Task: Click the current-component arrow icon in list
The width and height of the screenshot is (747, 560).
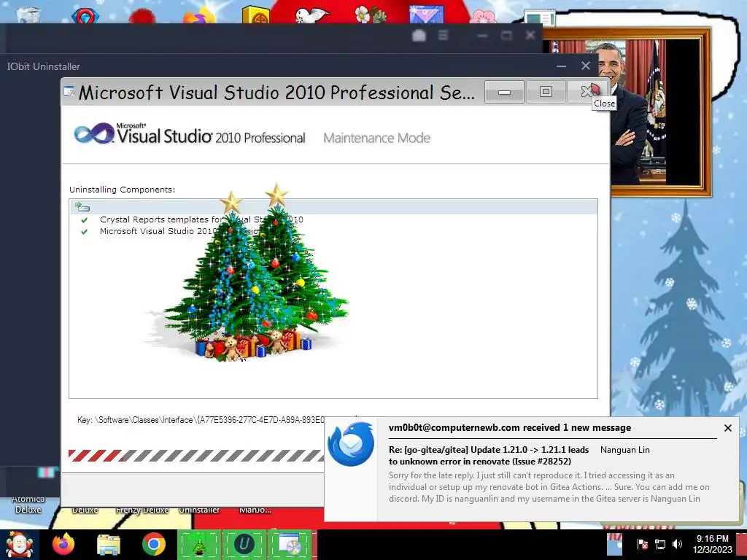Action: coord(82,206)
